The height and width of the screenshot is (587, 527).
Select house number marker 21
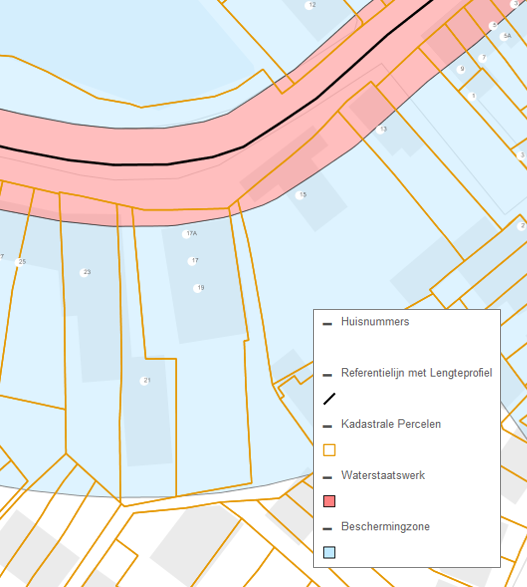click(x=144, y=381)
